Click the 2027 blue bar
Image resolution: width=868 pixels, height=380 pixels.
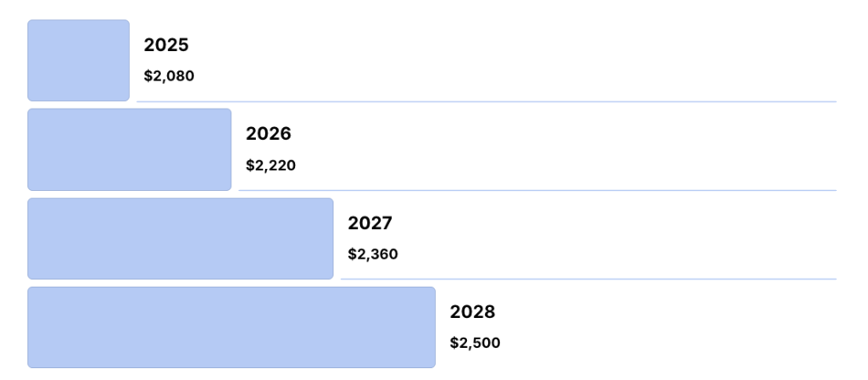tap(180, 238)
